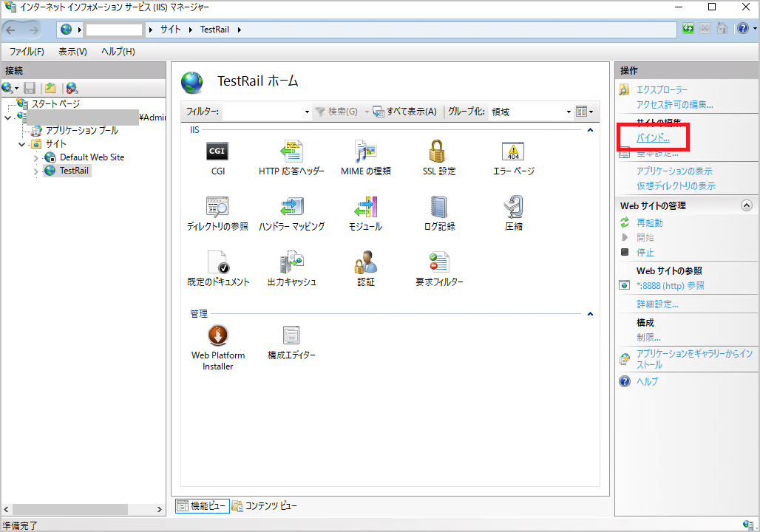Expand the Default Web Site tree node
The image size is (760, 532).
click(x=35, y=157)
